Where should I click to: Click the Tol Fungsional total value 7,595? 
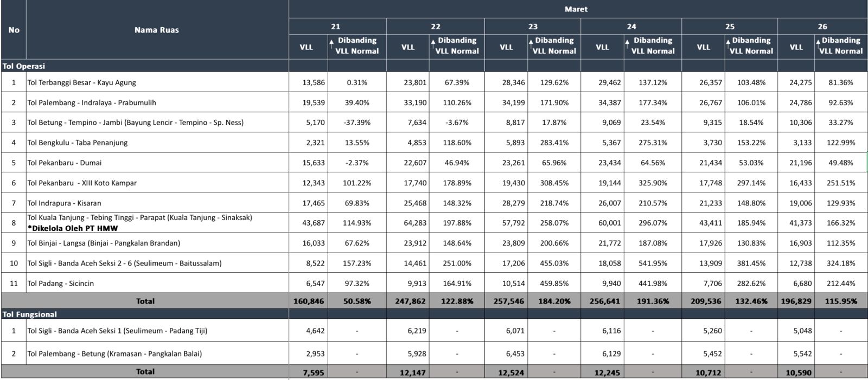click(314, 372)
